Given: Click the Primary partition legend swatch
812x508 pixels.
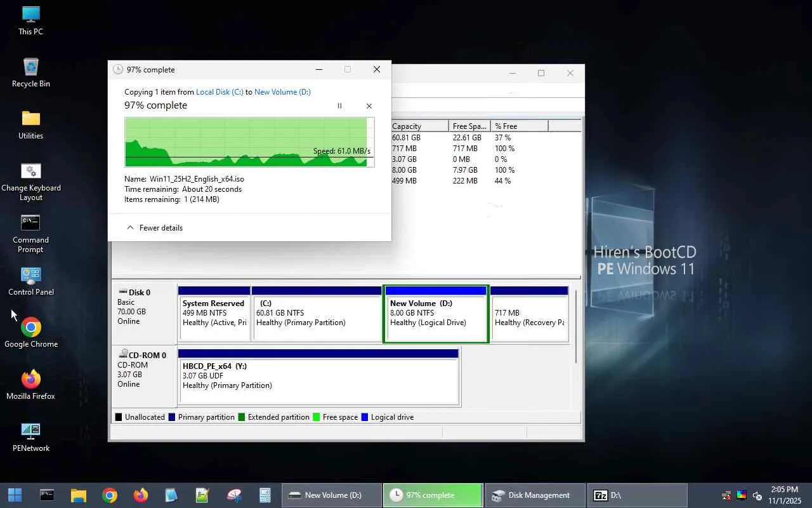Looking at the screenshot, I should pyautogui.click(x=171, y=417).
